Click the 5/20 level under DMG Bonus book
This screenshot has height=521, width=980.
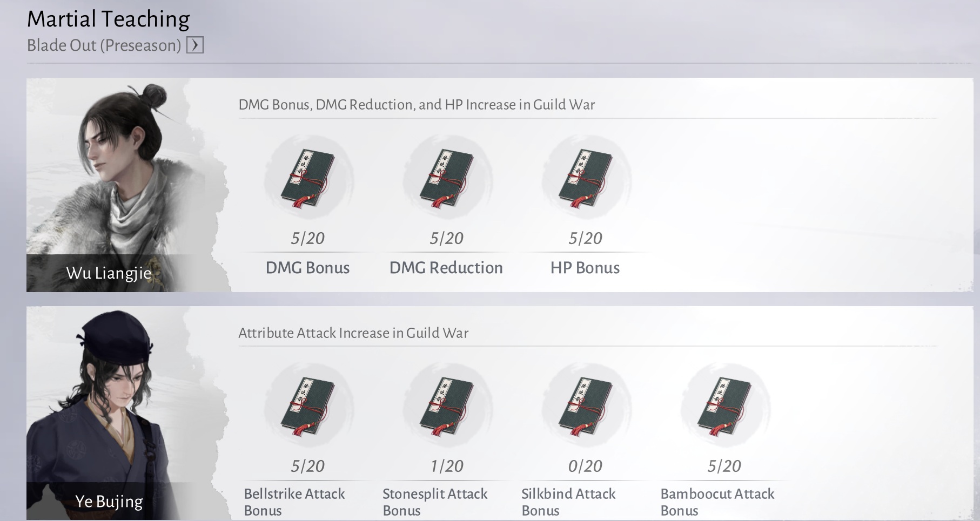point(308,238)
